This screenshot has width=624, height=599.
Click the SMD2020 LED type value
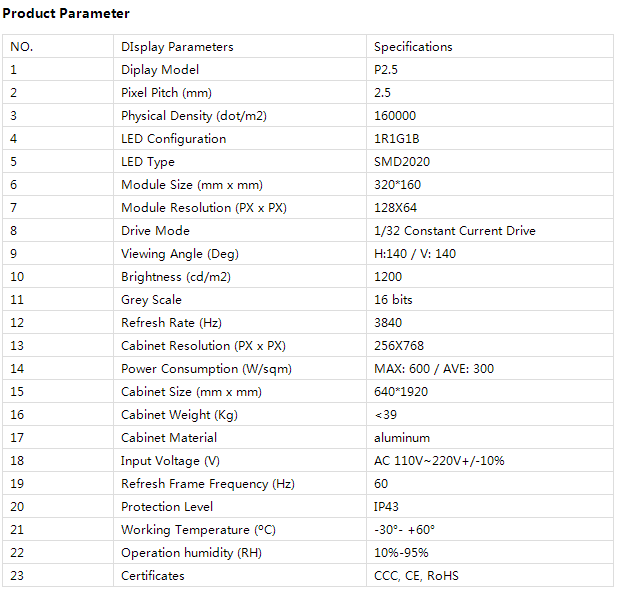tap(400, 162)
